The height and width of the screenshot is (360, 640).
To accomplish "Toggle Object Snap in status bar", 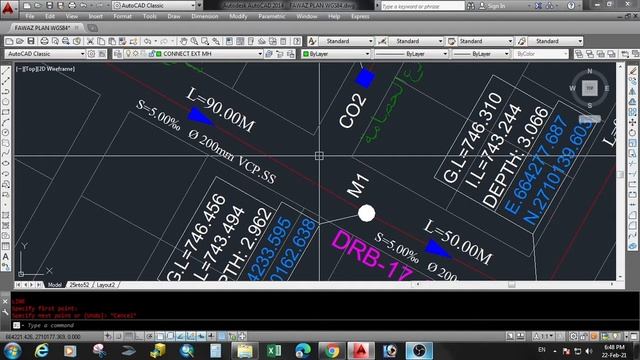I will 160,336.
